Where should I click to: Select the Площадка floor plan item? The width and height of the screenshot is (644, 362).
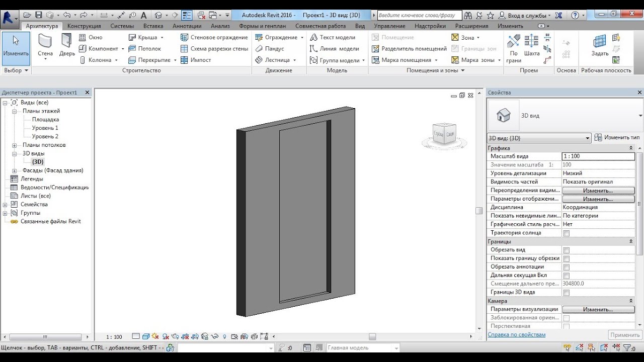tap(46, 120)
